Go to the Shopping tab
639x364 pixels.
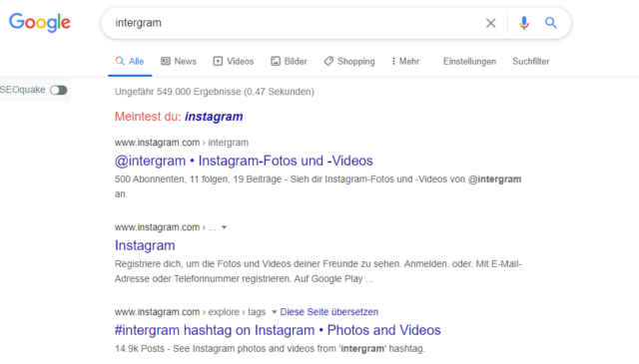[349, 62]
